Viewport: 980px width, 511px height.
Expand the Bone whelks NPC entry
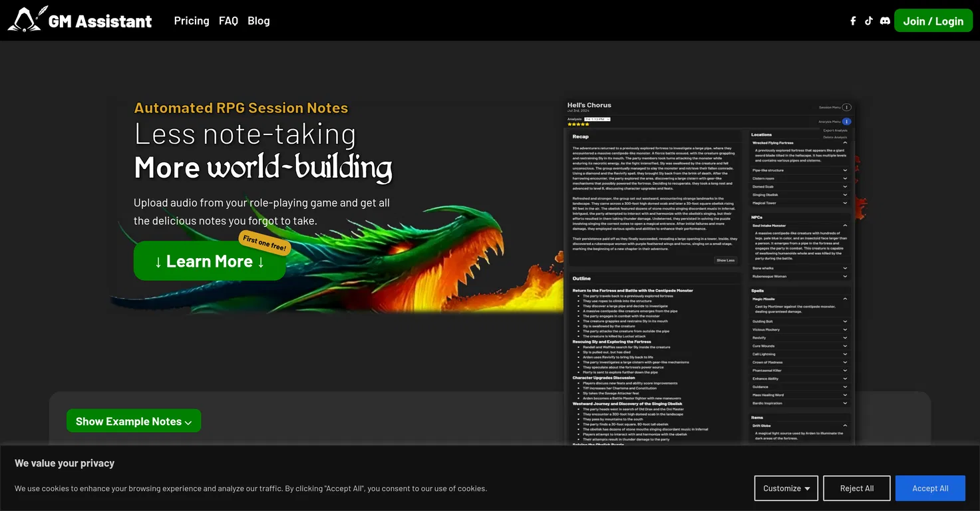[x=845, y=268]
